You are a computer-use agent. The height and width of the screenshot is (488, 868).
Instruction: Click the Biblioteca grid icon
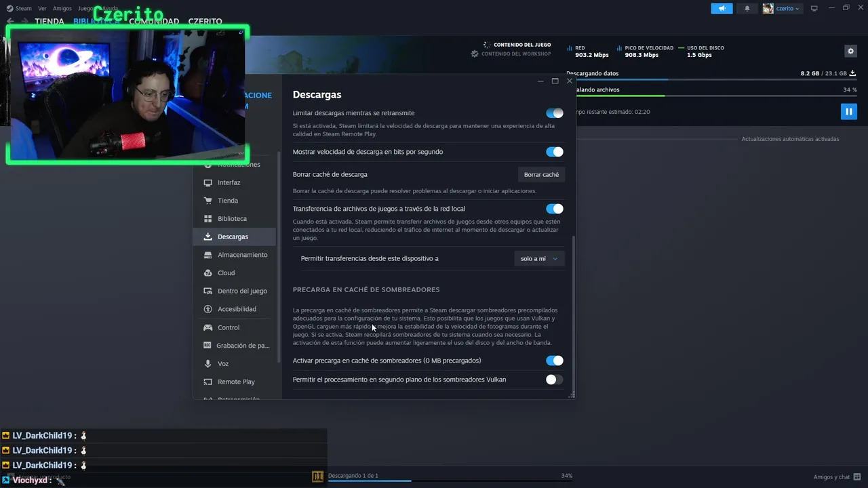click(208, 219)
